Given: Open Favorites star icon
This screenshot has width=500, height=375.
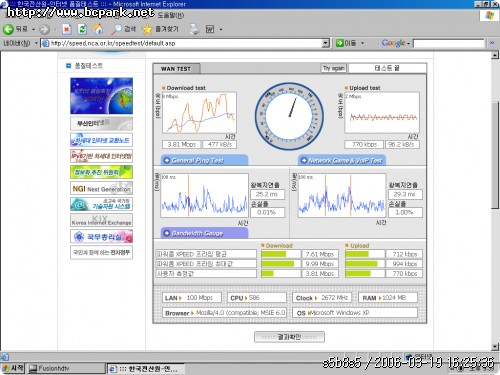Looking at the screenshot, I should coord(147,29).
